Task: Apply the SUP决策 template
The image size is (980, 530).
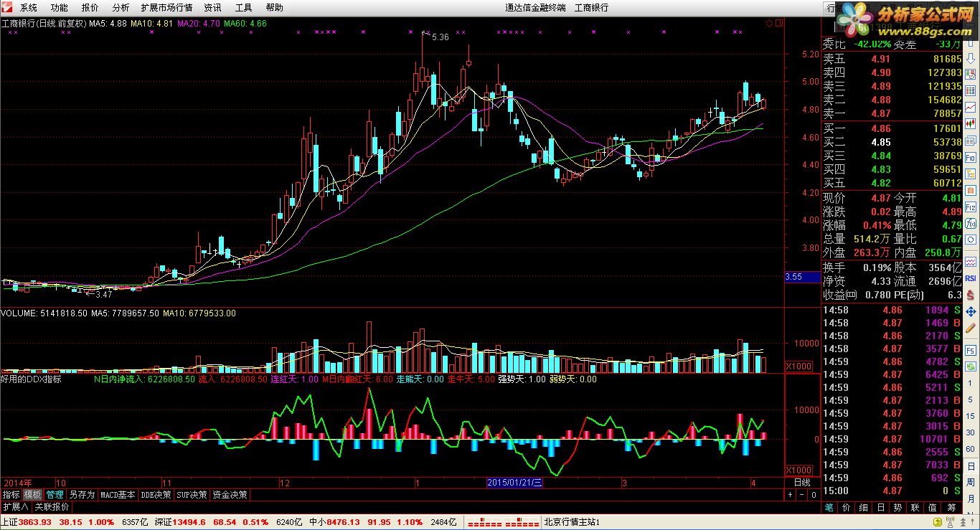Action: coord(192,495)
